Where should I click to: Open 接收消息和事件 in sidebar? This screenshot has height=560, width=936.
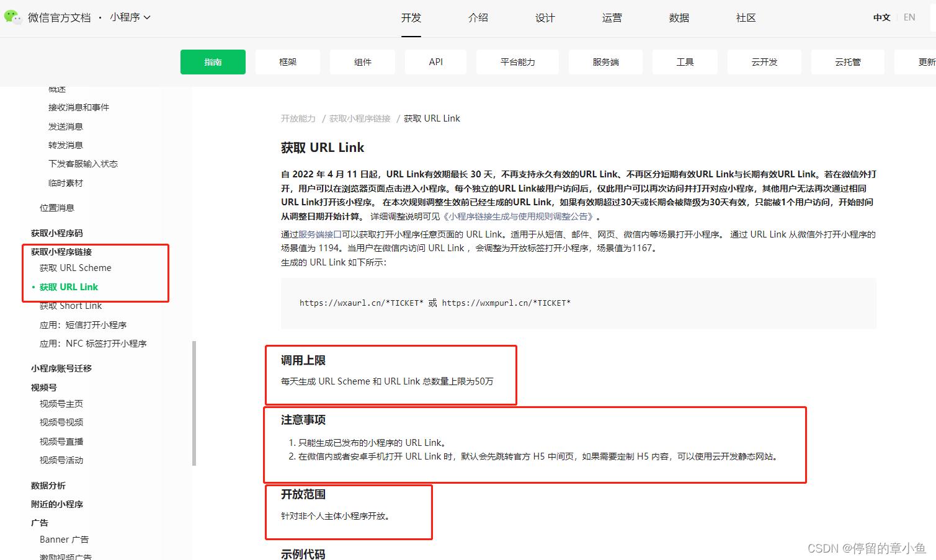pyautogui.click(x=79, y=107)
